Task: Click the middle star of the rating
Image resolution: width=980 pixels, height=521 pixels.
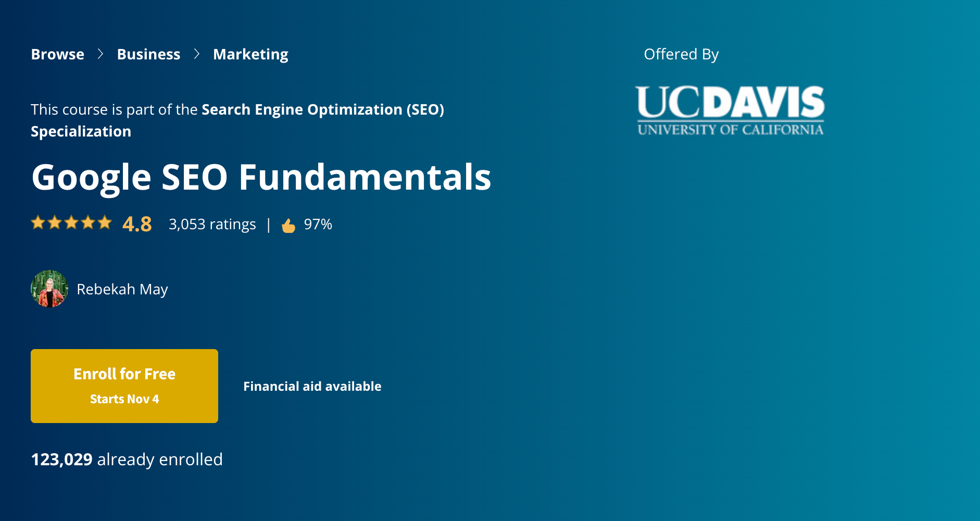Action: click(x=71, y=223)
